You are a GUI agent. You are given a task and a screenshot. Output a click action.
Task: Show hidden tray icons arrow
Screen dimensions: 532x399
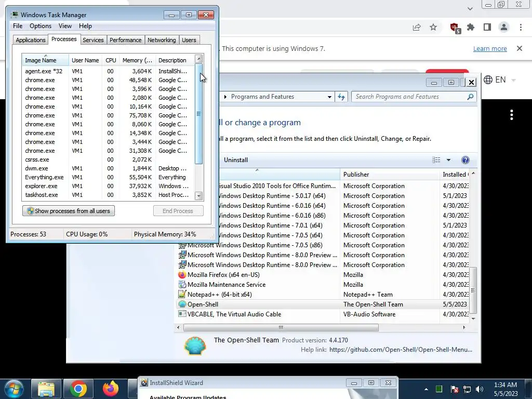click(426, 389)
